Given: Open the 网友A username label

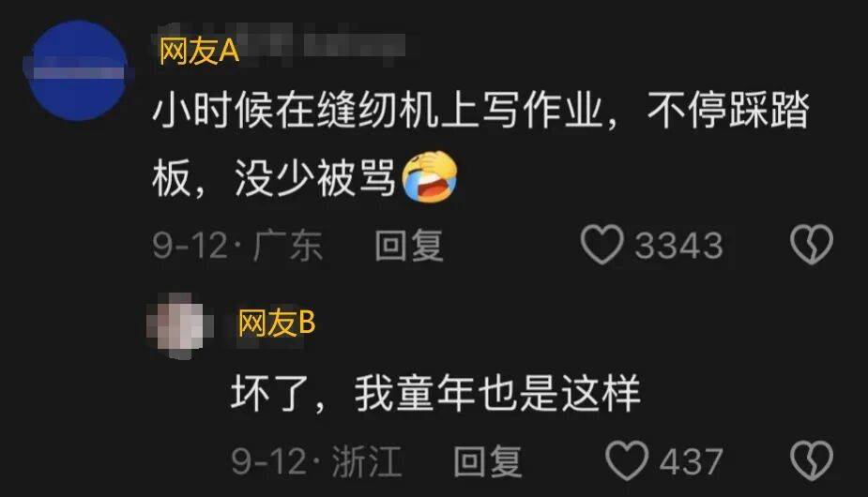Looking at the screenshot, I should [199, 52].
